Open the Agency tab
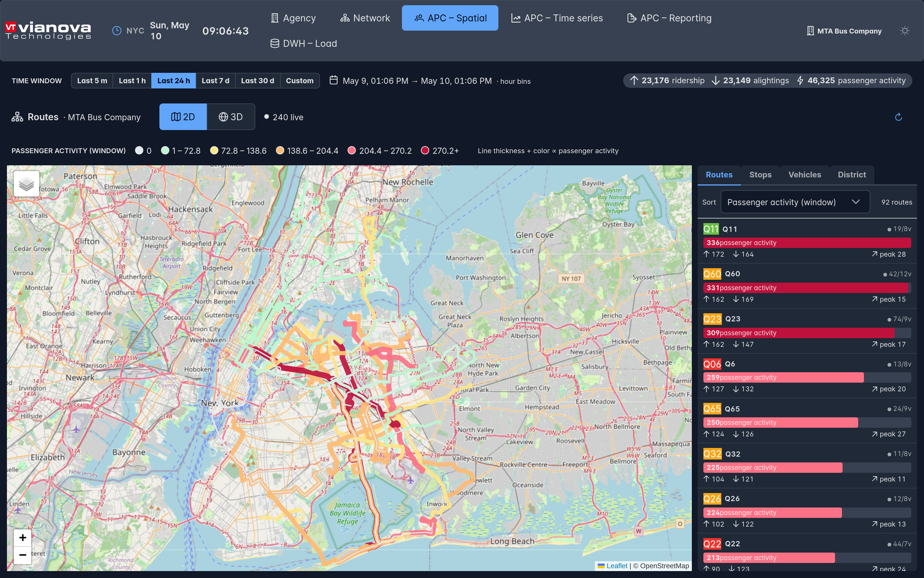This screenshot has height=578, width=924. click(x=293, y=18)
